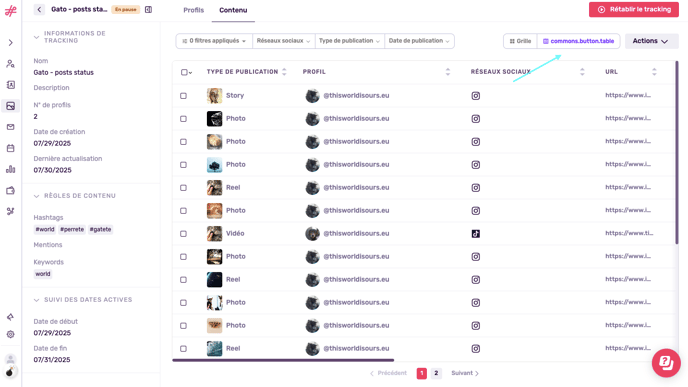
Task: Click the back arrow beside tracking title
Action: tap(39, 9)
